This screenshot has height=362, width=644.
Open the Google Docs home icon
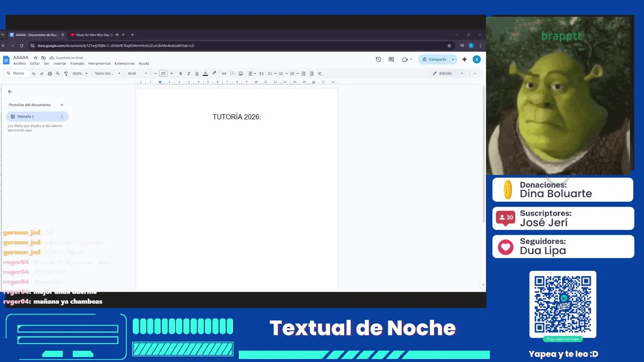pyautogui.click(x=7, y=60)
